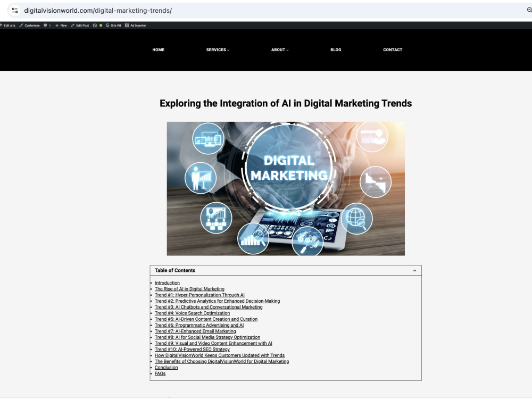Click the Table of Contents header label
The width and height of the screenshot is (532, 399).
pyautogui.click(x=174, y=270)
